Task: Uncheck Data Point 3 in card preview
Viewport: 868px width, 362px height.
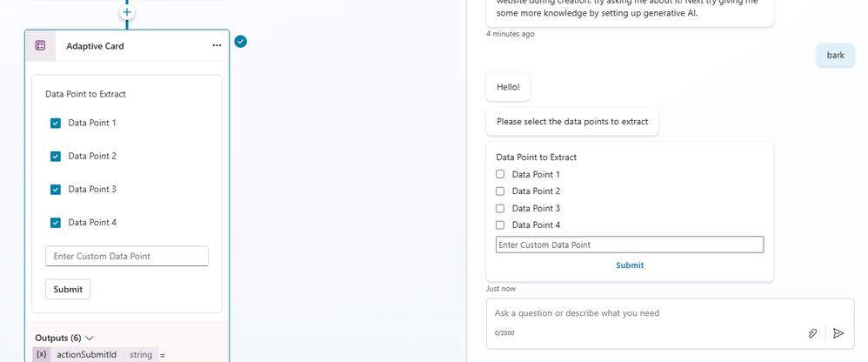Action: tap(56, 189)
